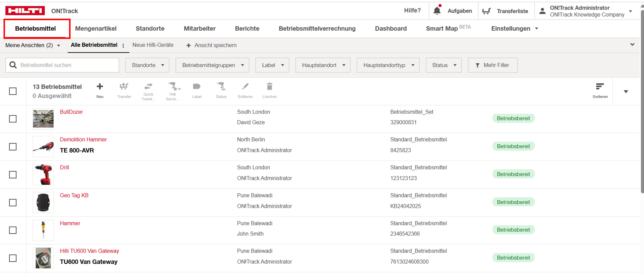Select the Geo Tag KB checkbox
Screen dimensions: 644x275
(x=13, y=203)
